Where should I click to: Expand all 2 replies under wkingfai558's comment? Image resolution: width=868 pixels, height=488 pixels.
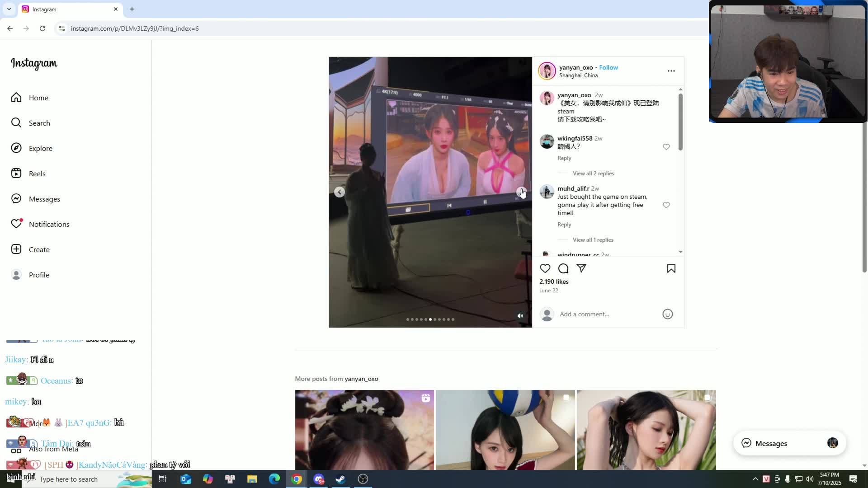tap(594, 173)
